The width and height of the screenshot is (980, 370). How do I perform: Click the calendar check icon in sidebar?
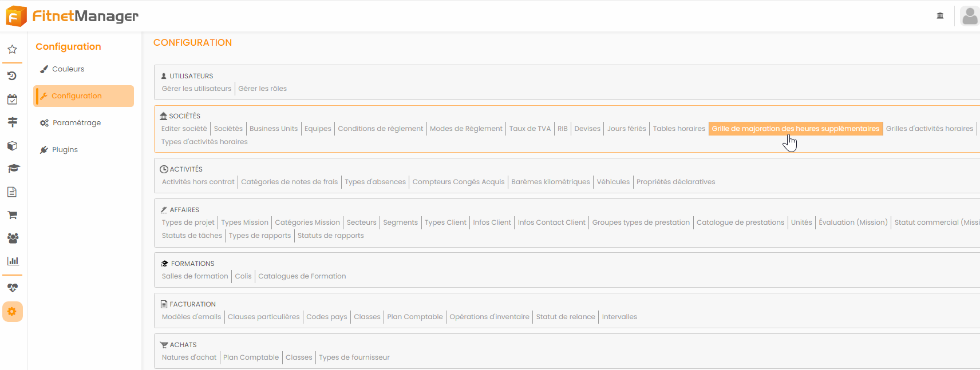[12, 100]
